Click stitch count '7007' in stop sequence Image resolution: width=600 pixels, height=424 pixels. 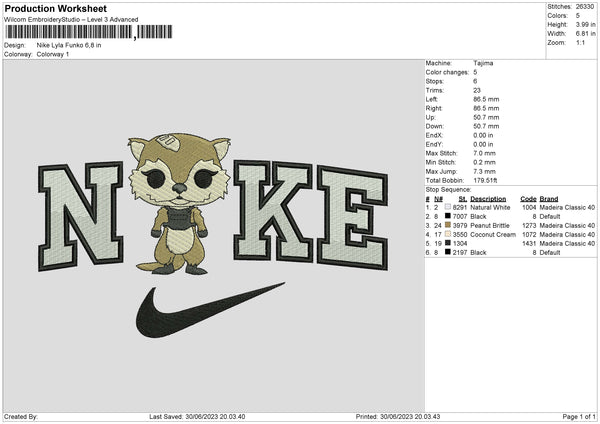[460, 217]
